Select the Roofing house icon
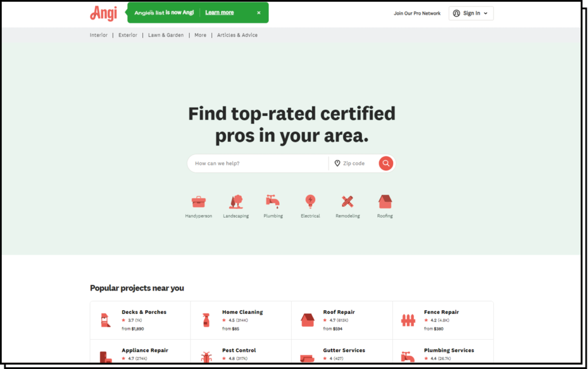 [385, 202]
